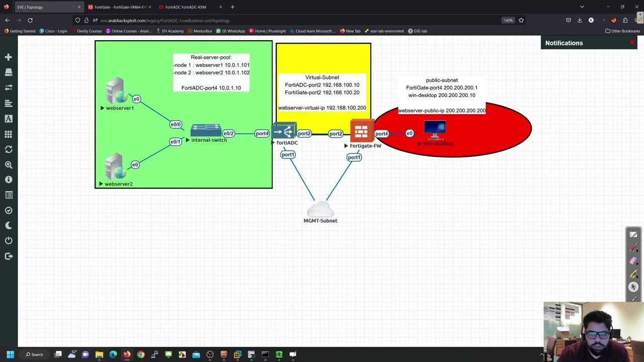Image resolution: width=644 pixels, height=362 pixels.
Task: Switch to FortiADC-KVM browser tab
Action: point(191,7)
